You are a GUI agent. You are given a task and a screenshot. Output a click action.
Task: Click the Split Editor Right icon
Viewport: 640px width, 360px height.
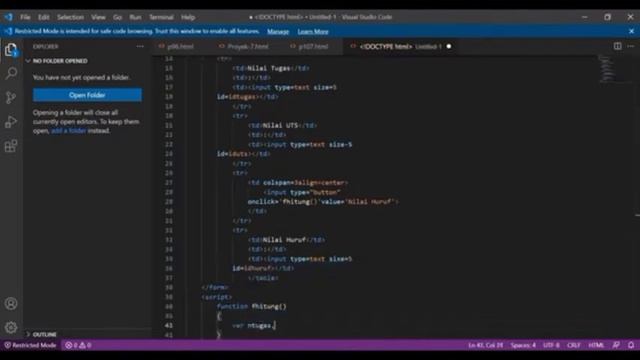coord(618,46)
